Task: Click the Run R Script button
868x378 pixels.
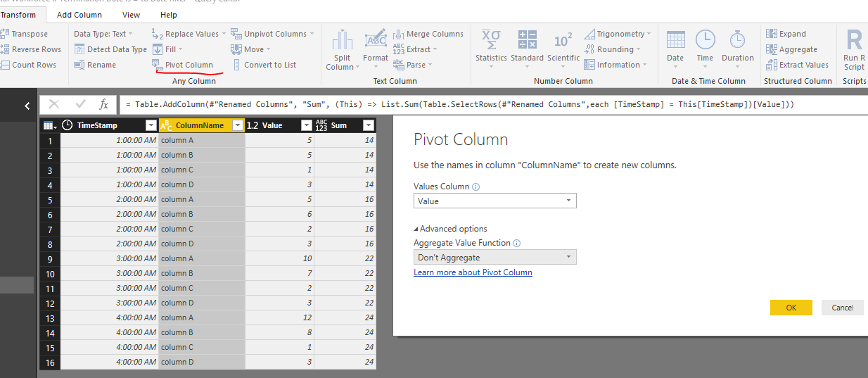Action: (854, 50)
